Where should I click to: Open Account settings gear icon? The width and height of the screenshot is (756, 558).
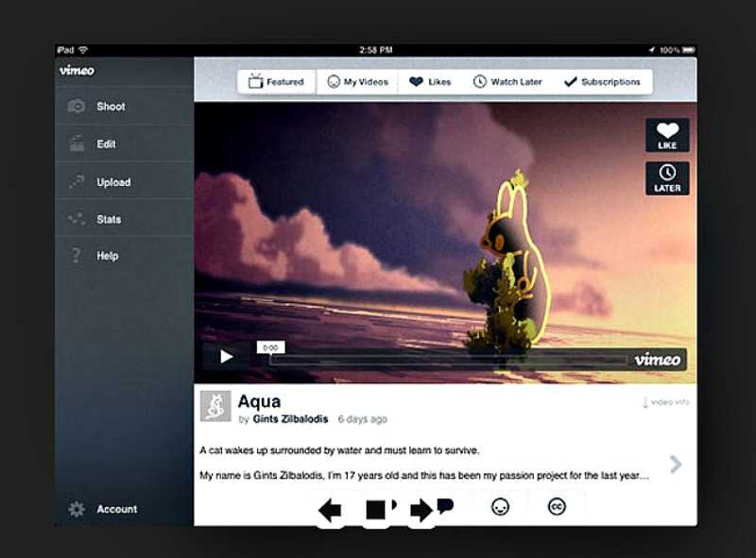tap(77, 509)
